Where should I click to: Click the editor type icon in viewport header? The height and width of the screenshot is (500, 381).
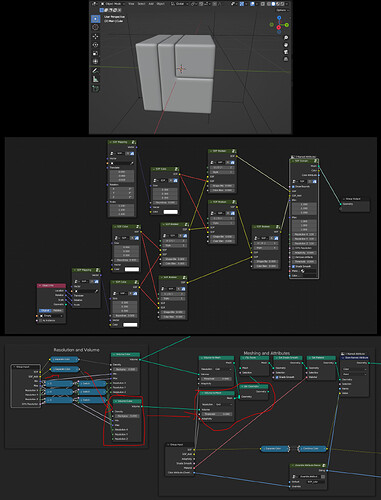pyautogui.click(x=95, y=4)
